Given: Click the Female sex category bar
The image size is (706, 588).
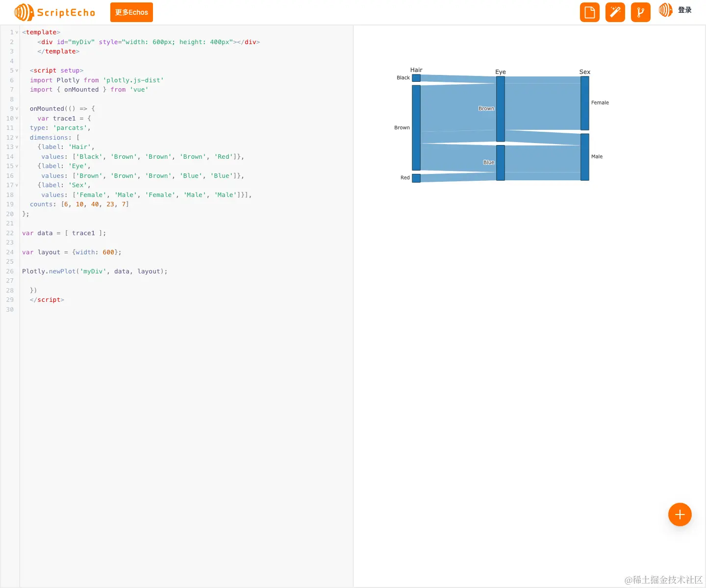Looking at the screenshot, I should point(585,103).
